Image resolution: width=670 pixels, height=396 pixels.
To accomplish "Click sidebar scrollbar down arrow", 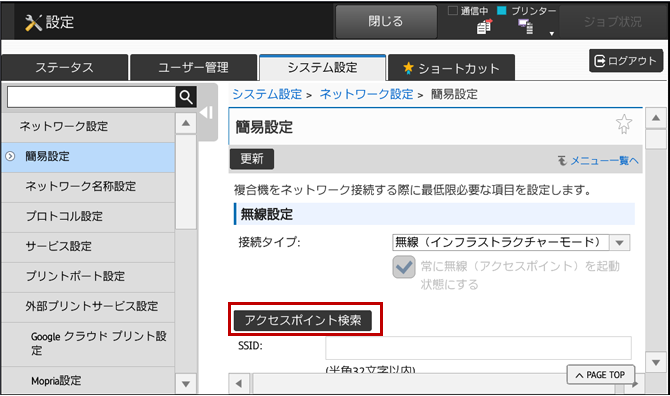I will click(186, 384).
